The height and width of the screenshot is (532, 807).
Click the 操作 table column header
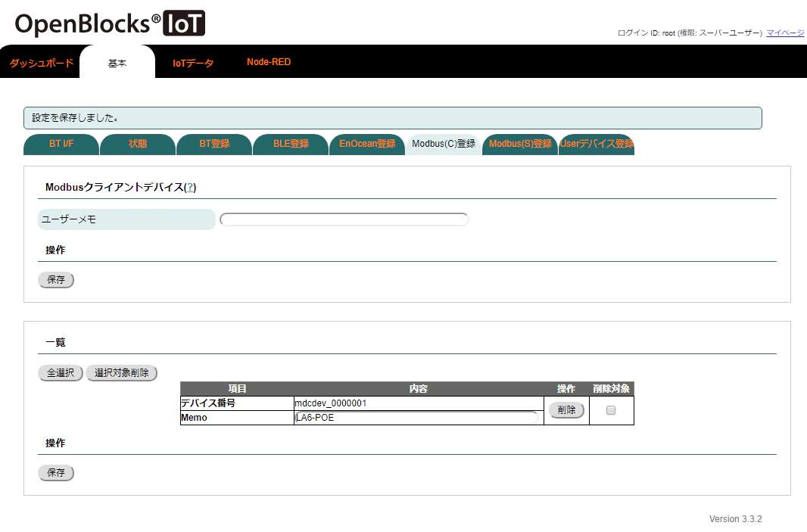point(566,388)
